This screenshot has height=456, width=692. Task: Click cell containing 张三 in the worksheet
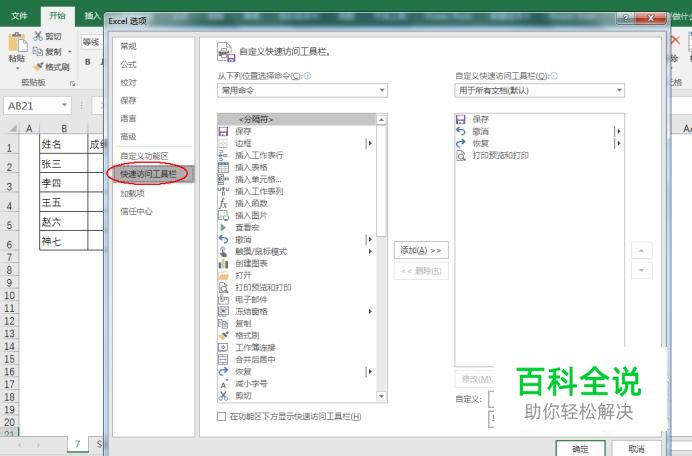click(x=63, y=164)
